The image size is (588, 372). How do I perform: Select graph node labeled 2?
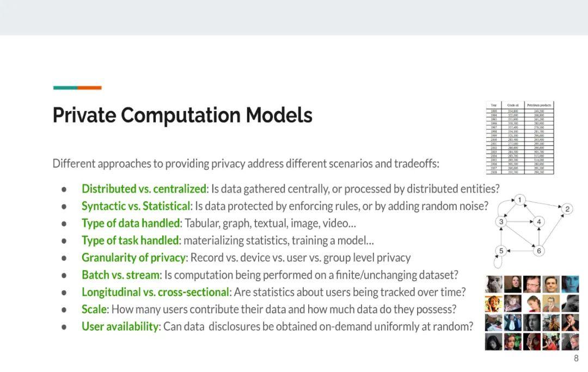[x=567, y=209]
